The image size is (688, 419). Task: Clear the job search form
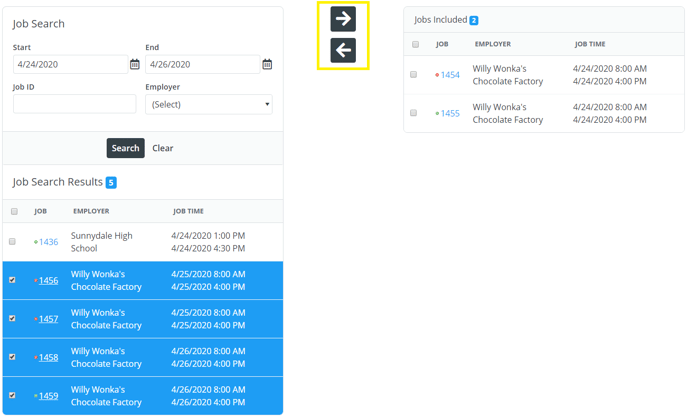pos(162,148)
